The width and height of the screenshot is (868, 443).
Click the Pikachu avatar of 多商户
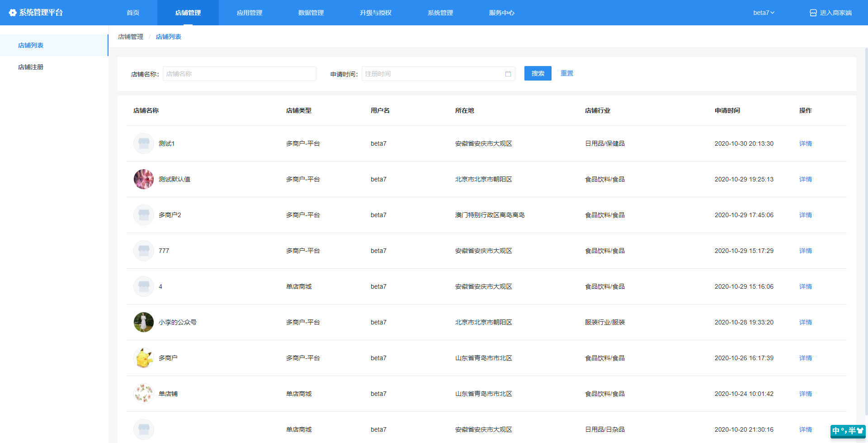144,358
